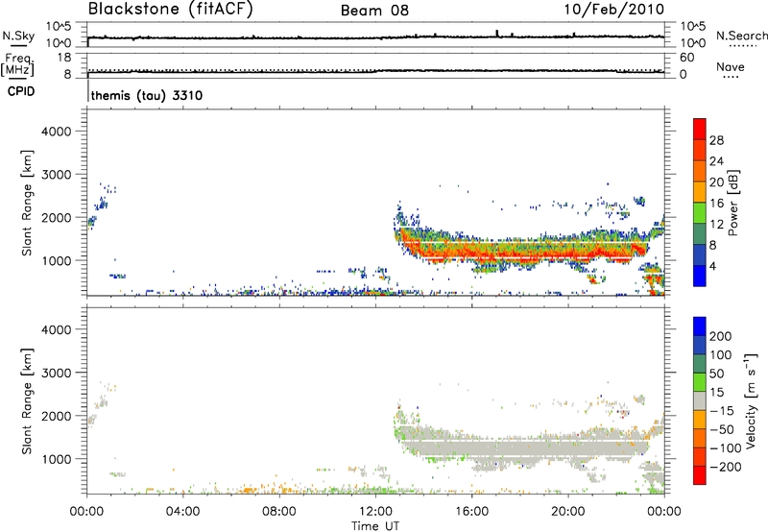This screenshot has height=532, width=768.
Task: Click the 'Beam 08' label
Action: 374,11
